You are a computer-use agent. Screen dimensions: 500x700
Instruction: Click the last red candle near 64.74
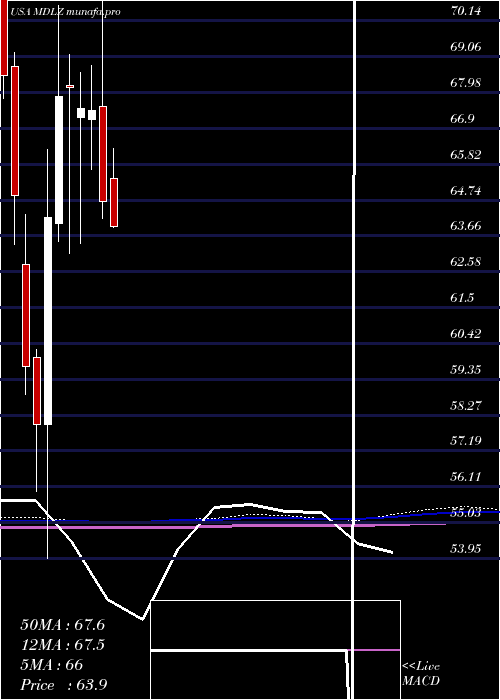[114, 203]
